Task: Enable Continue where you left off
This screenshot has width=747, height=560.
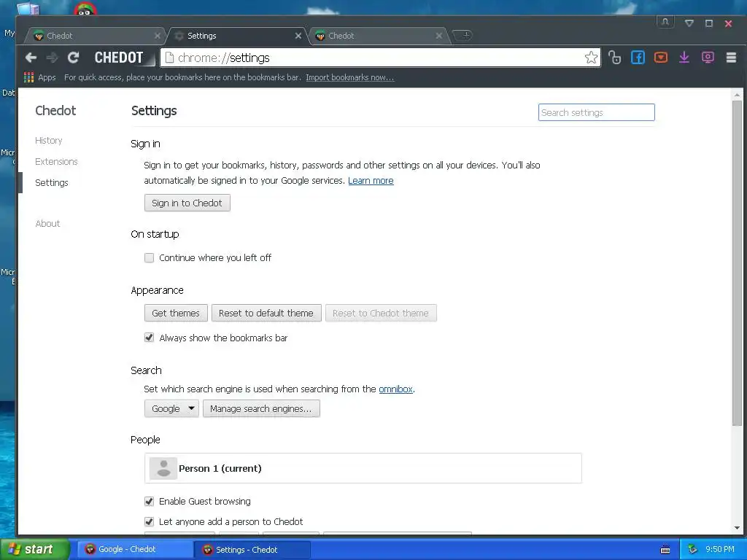Action: (149, 257)
